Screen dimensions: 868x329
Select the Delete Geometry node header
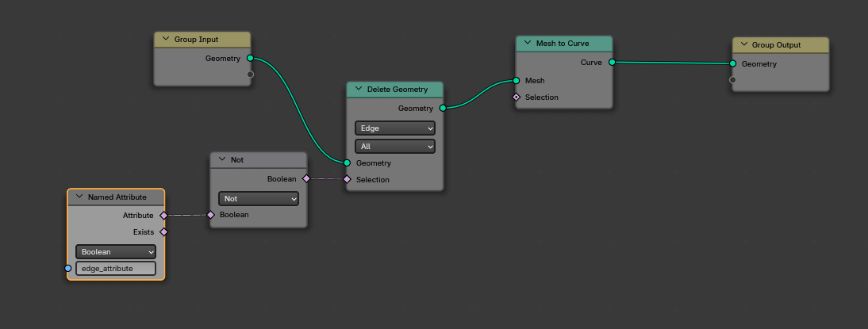point(394,90)
